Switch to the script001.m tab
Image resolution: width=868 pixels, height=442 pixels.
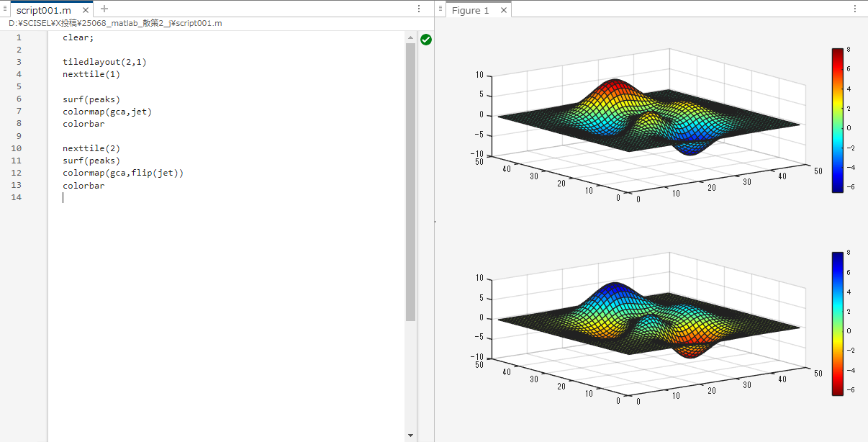point(43,10)
